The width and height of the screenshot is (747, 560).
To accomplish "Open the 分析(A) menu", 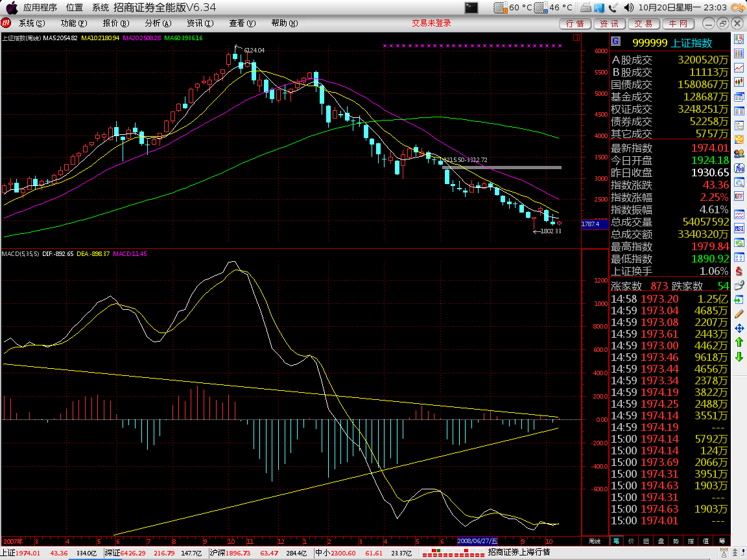I will (x=158, y=23).
